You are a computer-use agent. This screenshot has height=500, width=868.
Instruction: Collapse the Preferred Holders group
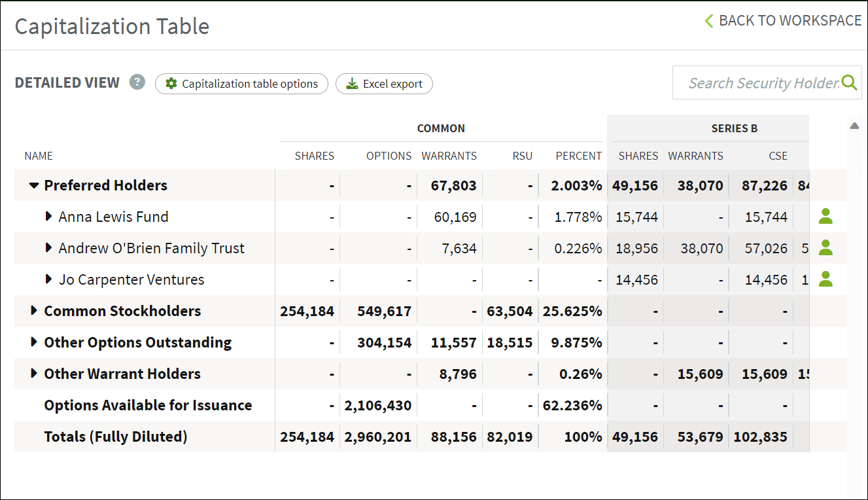pos(35,185)
